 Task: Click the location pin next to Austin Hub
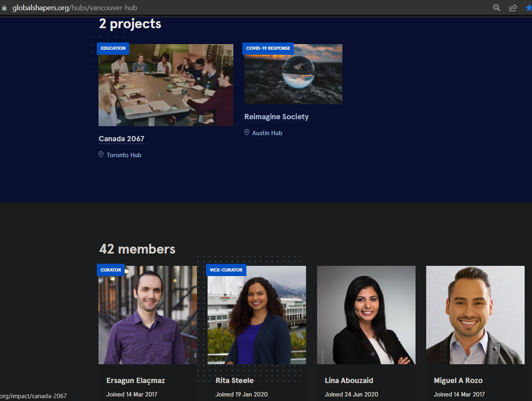(247, 132)
